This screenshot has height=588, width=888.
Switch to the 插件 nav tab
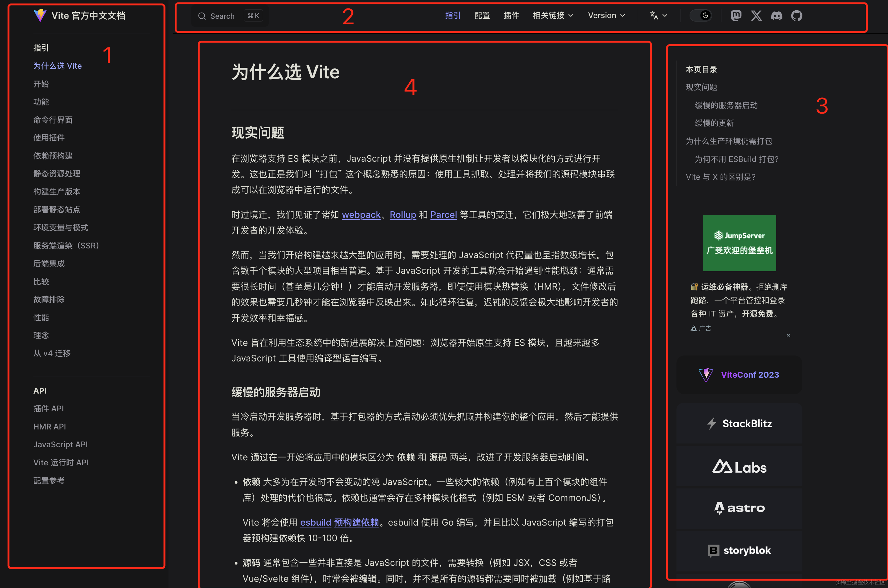pyautogui.click(x=511, y=15)
